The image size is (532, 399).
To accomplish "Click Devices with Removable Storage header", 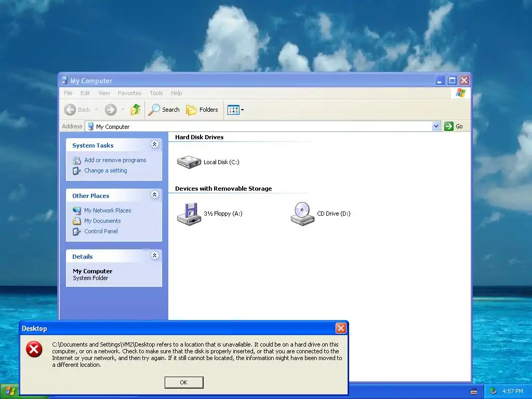I will point(223,189).
